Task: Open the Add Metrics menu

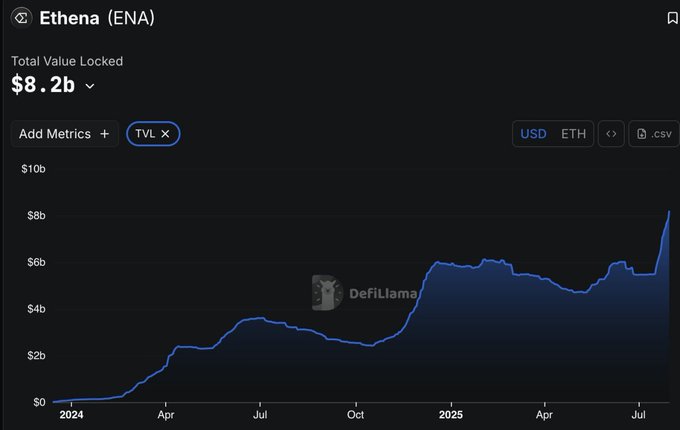Action: pos(65,134)
